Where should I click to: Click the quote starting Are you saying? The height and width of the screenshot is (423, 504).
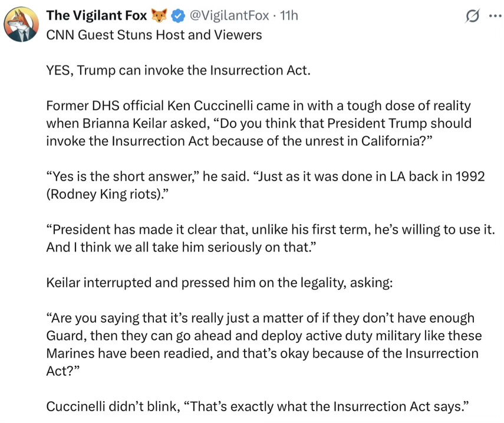click(x=264, y=345)
